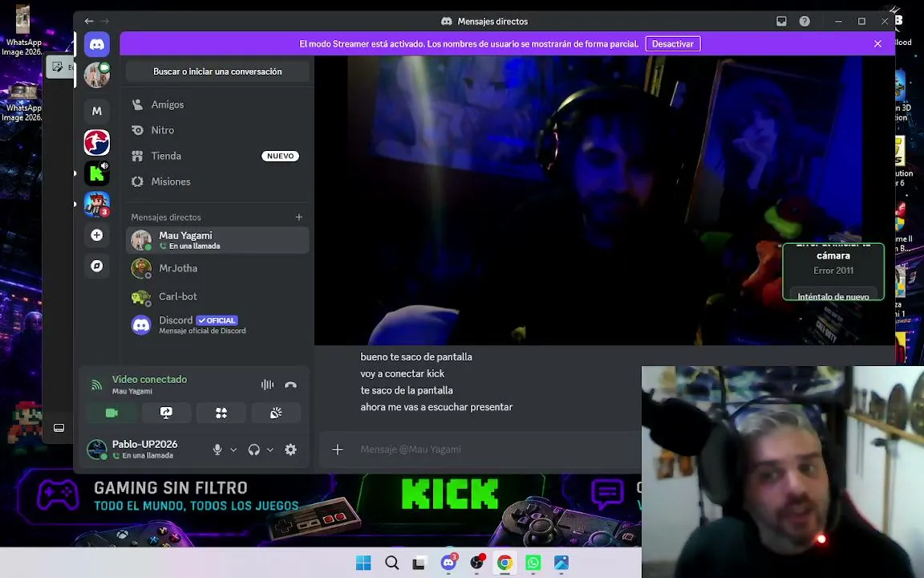Click the share screen button
This screenshot has height=578, width=924.
click(x=166, y=413)
